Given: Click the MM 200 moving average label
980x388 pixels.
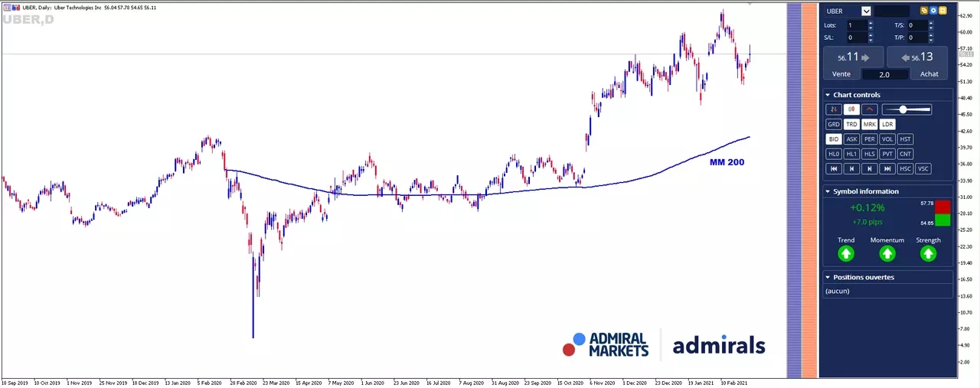Looking at the screenshot, I should tap(727, 162).
